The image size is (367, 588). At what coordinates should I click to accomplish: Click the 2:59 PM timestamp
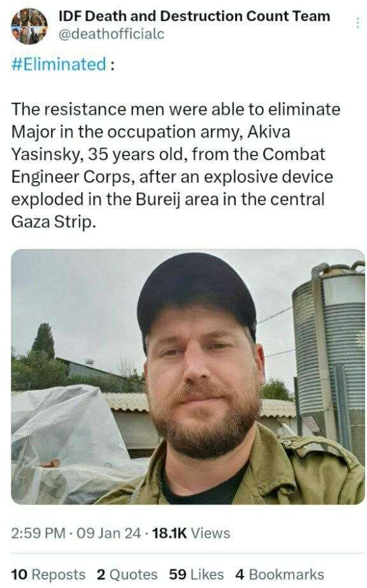[38, 533]
